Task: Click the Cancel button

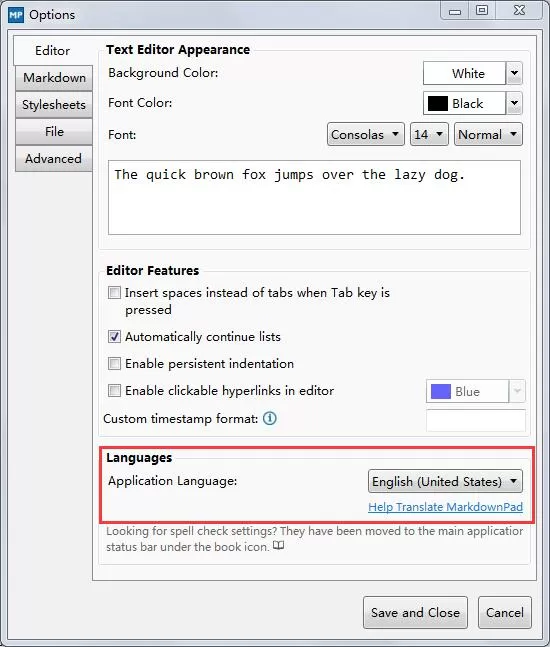Action: pyautogui.click(x=505, y=612)
